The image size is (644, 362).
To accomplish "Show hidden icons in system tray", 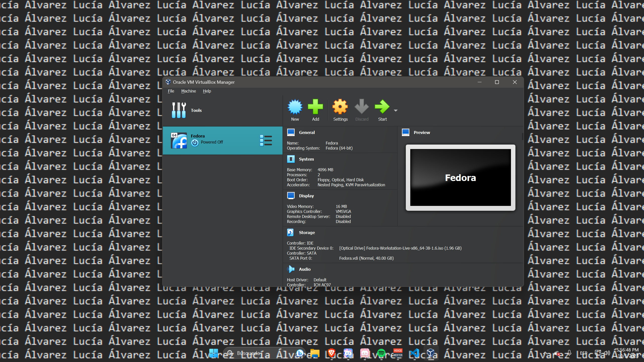I will pyautogui.click(x=545, y=353).
